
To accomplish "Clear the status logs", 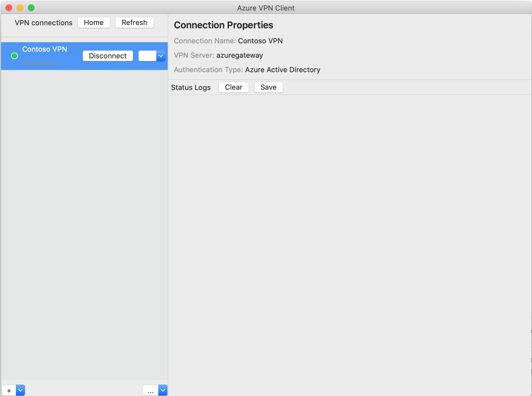I will point(234,87).
